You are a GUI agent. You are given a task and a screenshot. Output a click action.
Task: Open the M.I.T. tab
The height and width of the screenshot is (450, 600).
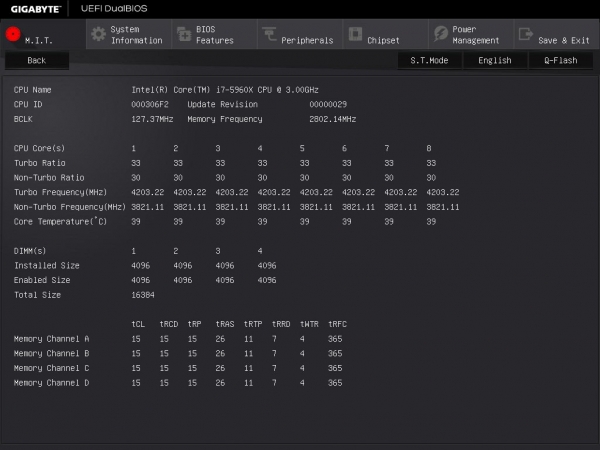43,34
